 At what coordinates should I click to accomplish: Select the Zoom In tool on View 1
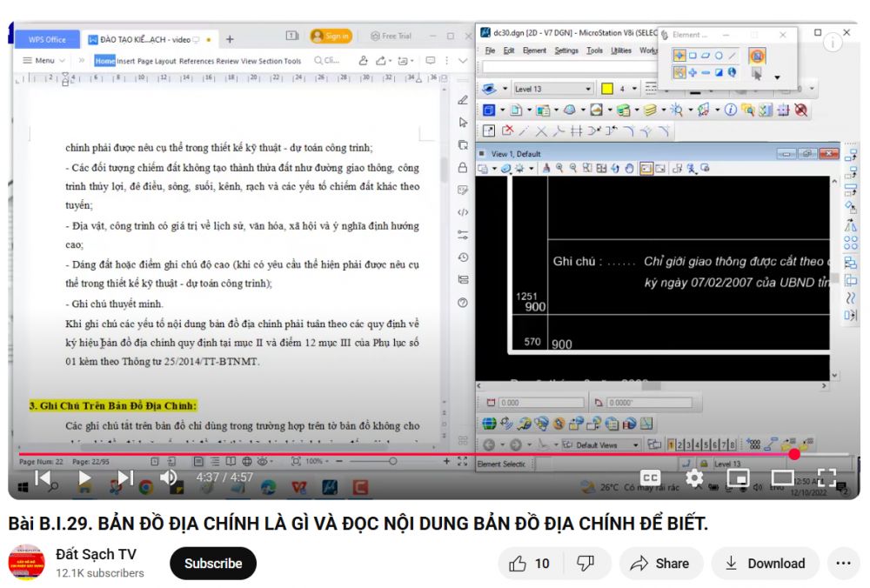(x=559, y=169)
